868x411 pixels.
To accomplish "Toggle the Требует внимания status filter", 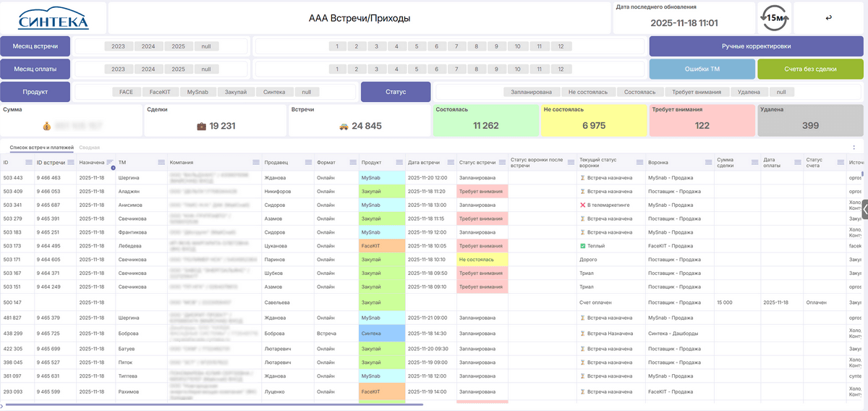I will pyautogui.click(x=697, y=92).
